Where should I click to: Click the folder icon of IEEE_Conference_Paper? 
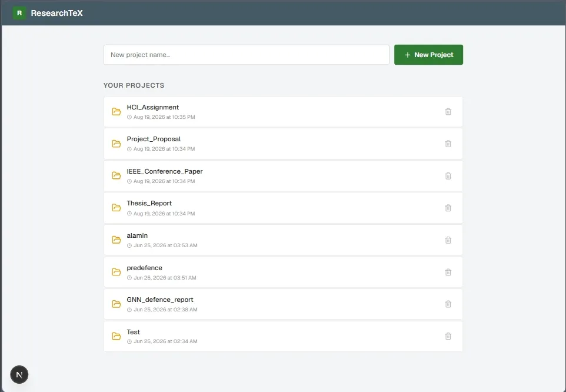tap(116, 175)
